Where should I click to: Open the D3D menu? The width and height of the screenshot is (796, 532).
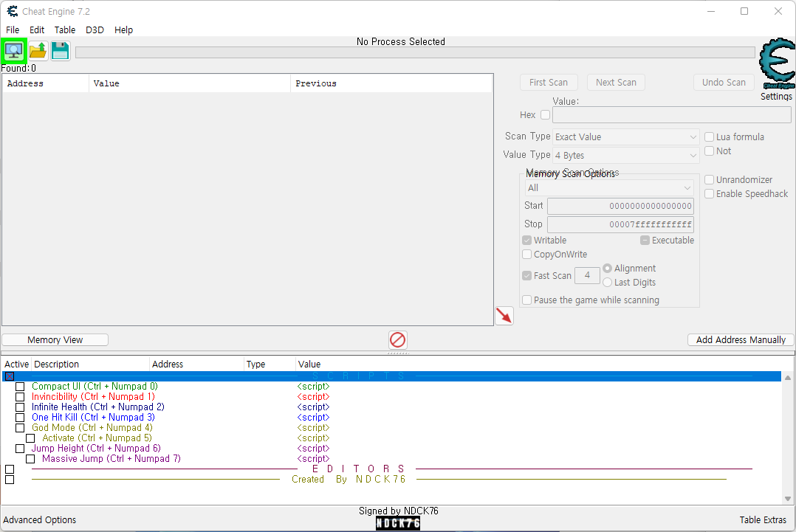click(95, 30)
